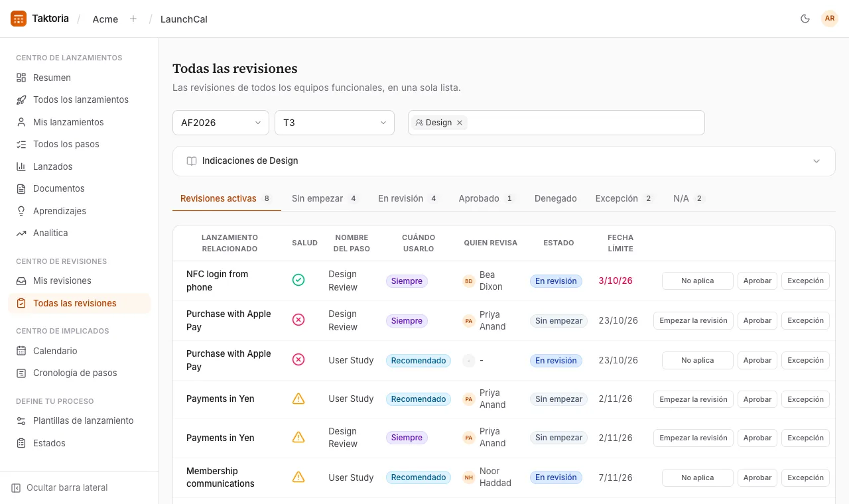Click No aplica for NFC login row
The height and width of the screenshot is (504, 849).
pyautogui.click(x=698, y=281)
